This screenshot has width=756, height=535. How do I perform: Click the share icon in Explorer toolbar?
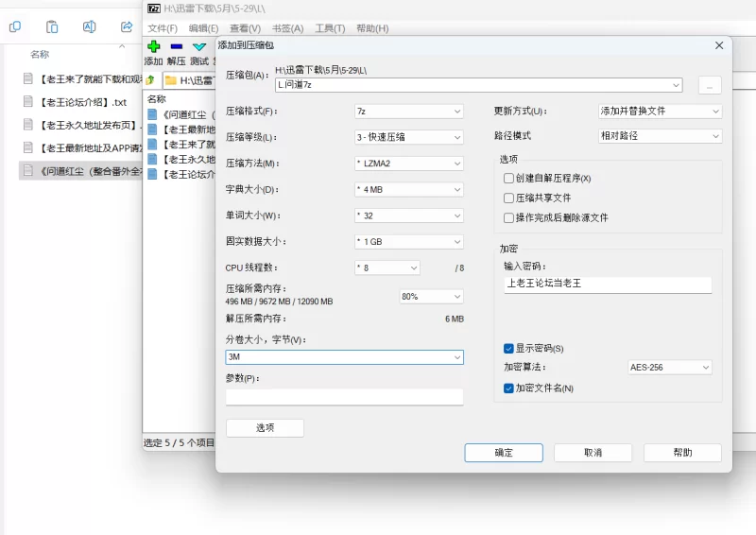pyautogui.click(x=127, y=26)
